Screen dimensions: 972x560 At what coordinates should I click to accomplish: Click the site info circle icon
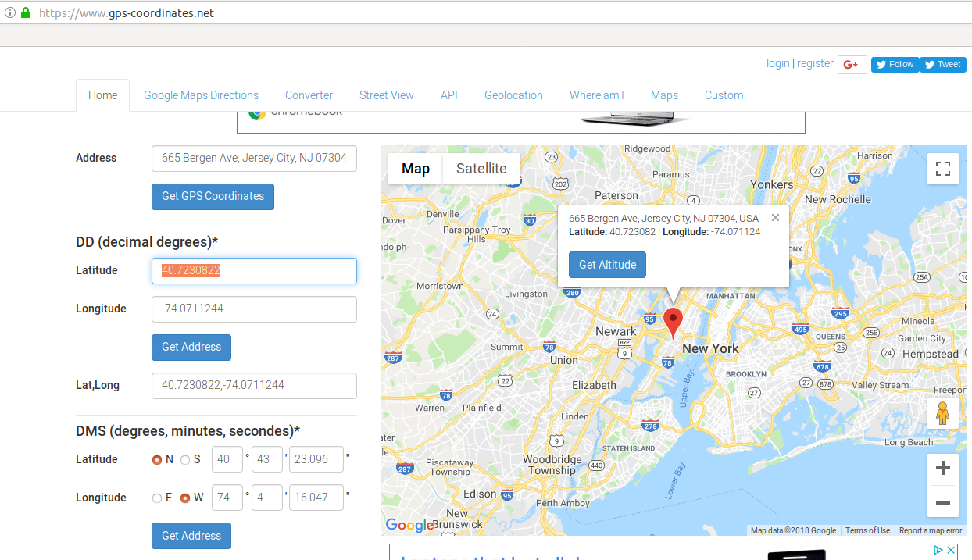(9, 12)
